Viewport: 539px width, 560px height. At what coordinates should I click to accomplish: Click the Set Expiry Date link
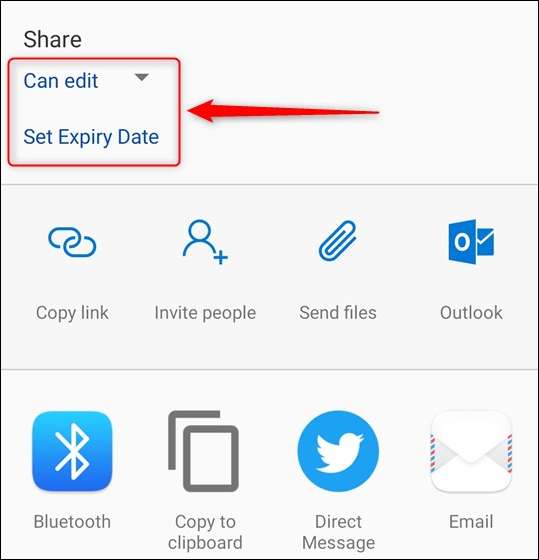point(91,137)
